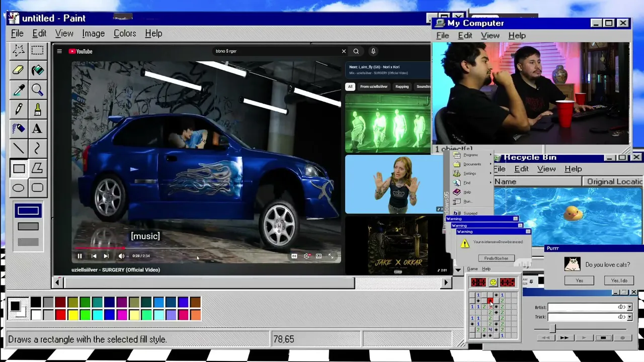The height and width of the screenshot is (362, 644).
Task: Open the Edit menu in Paint
Action: 39,34
